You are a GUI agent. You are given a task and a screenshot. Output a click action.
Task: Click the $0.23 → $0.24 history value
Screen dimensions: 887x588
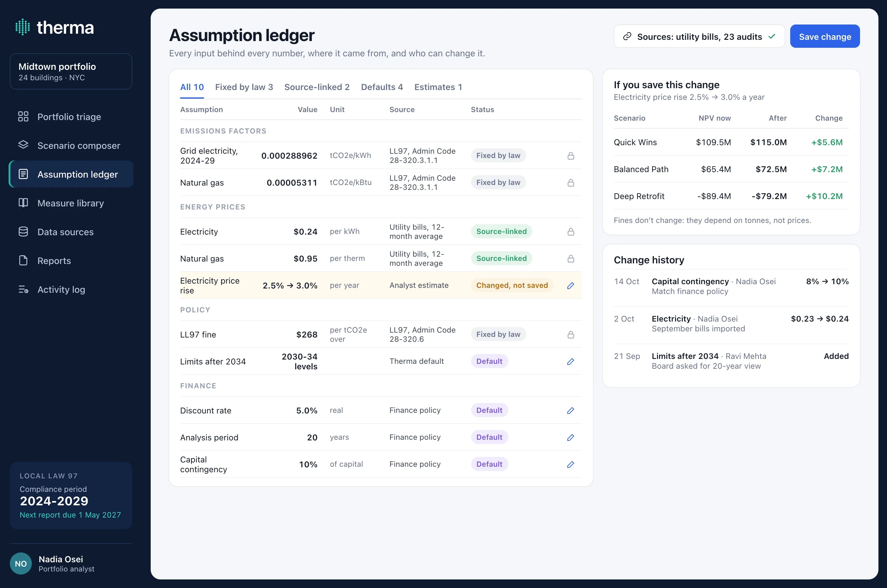[x=820, y=319]
